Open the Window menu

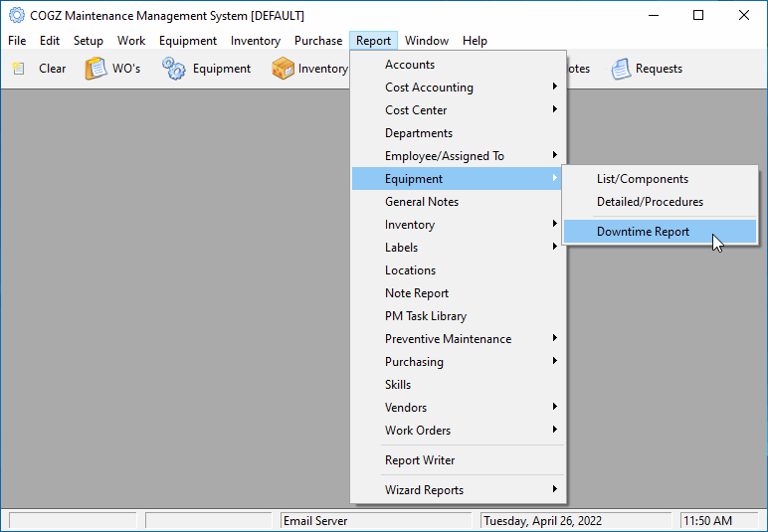(x=427, y=41)
